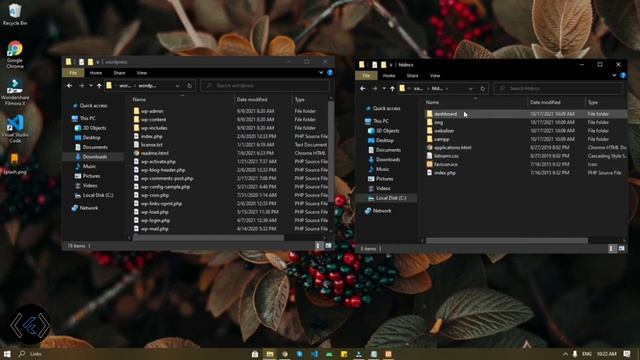640x360 pixels.
Task: Show hidden system tray icons
Action: (565, 354)
